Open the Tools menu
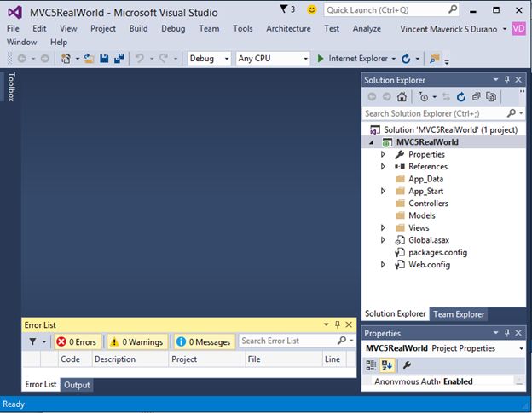 243,28
